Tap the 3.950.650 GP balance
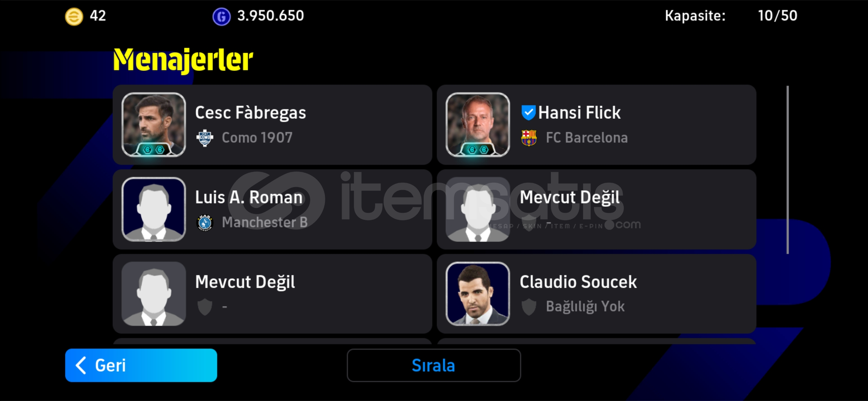This screenshot has height=401, width=868. (270, 16)
